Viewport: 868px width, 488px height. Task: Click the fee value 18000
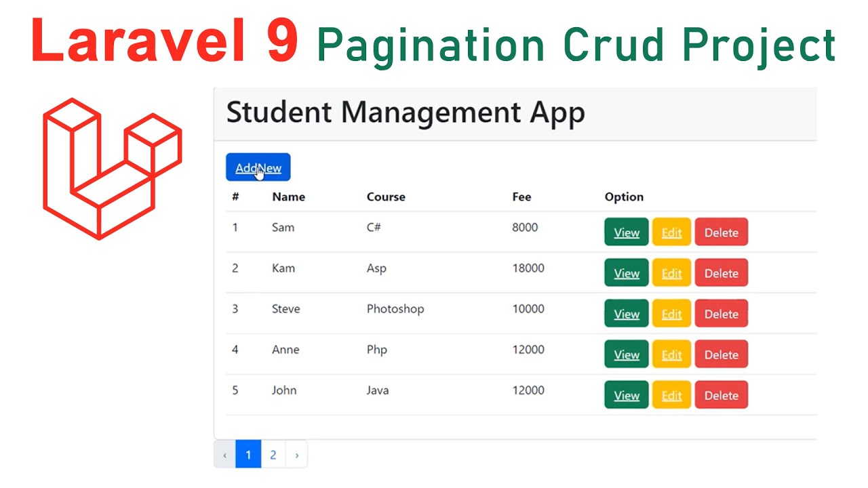528,268
